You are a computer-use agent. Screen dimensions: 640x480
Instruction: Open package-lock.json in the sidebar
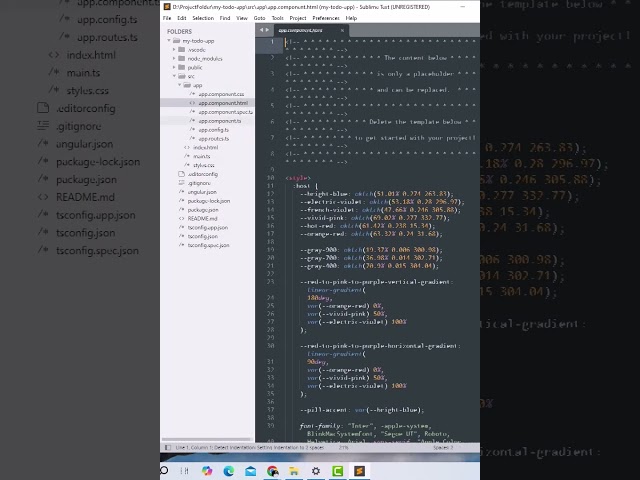coord(209,201)
